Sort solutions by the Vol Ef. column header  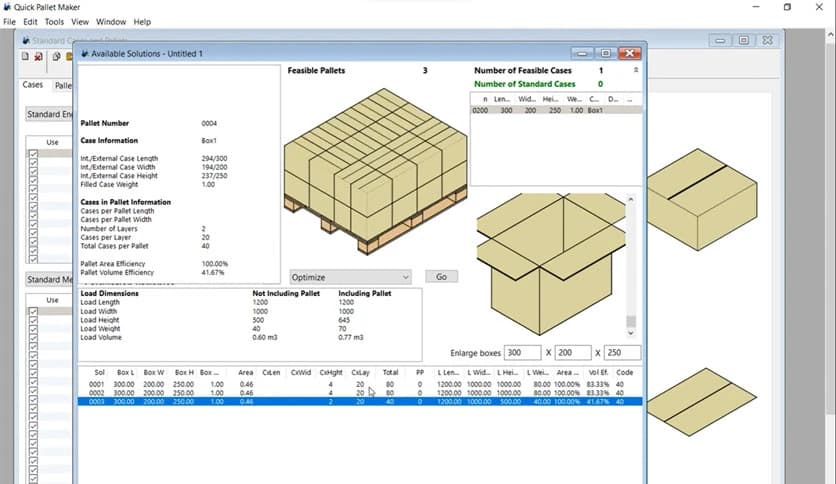[599, 373]
